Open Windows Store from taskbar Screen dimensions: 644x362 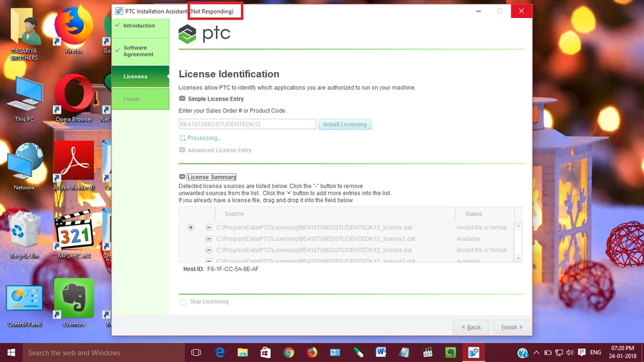(266, 352)
